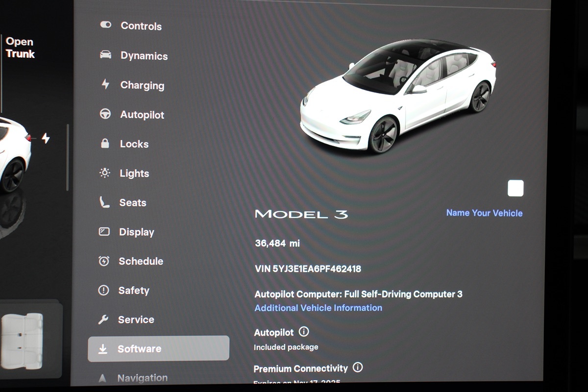
Task: Open the Schedule menu item
Action: click(x=140, y=261)
